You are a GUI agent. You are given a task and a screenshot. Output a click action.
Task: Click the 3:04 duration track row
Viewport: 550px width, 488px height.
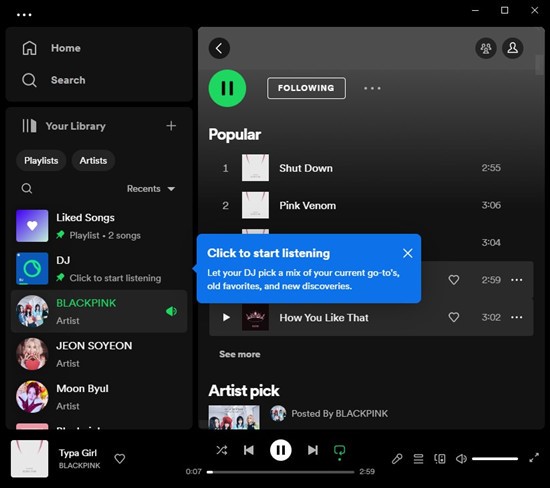coord(491,242)
